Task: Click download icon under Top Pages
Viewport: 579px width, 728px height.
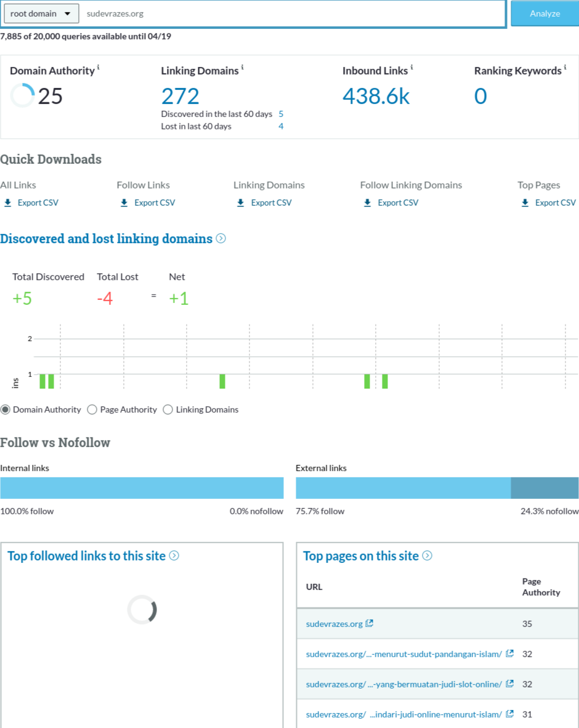Action: click(x=525, y=203)
